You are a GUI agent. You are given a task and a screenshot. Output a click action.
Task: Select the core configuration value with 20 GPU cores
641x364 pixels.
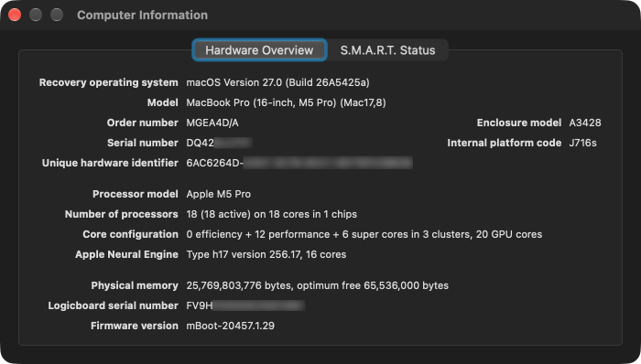tap(364, 234)
